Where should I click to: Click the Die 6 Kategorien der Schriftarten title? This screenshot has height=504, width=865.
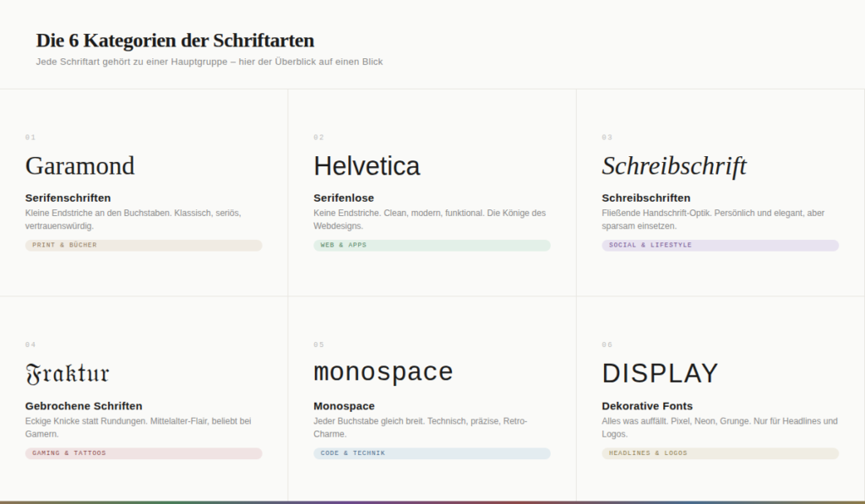(175, 41)
